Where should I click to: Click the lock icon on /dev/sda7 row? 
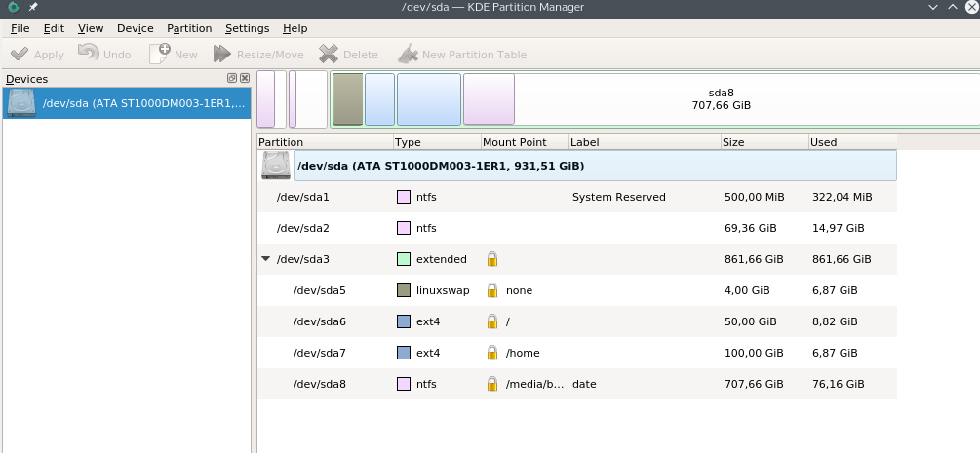(x=492, y=353)
